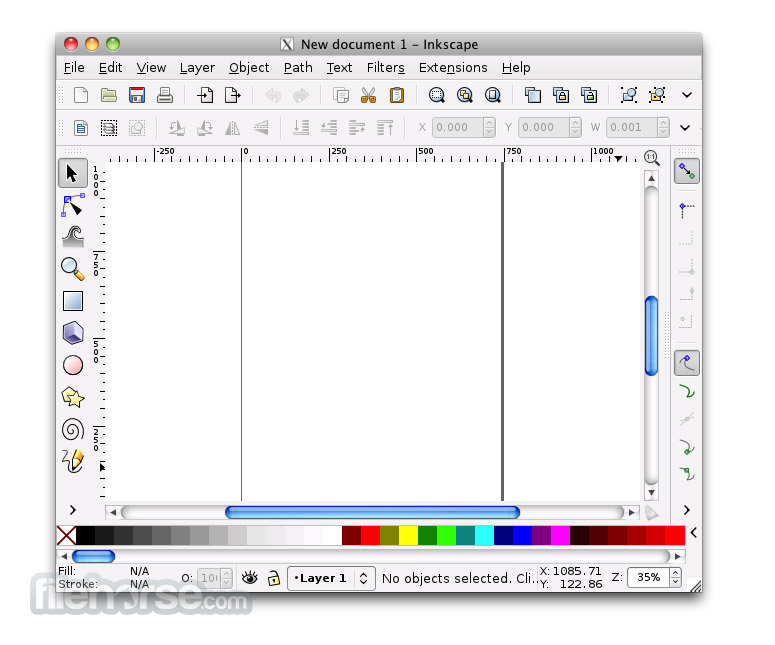
Task: Select the Pencil freehand tool
Action: (x=73, y=461)
